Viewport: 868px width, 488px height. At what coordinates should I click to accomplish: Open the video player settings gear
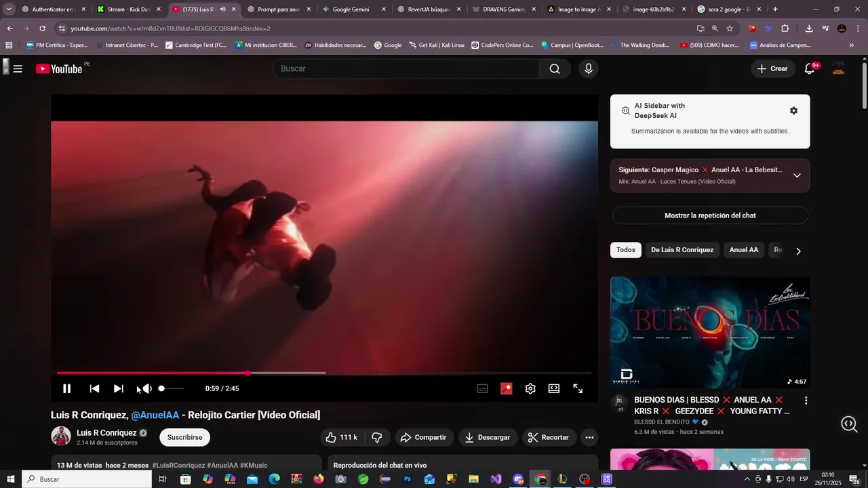pyautogui.click(x=530, y=388)
